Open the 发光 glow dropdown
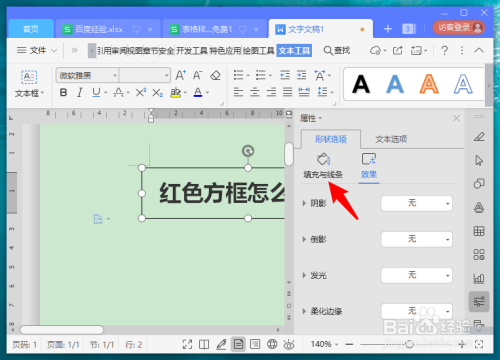The image size is (500, 360). [x=416, y=275]
